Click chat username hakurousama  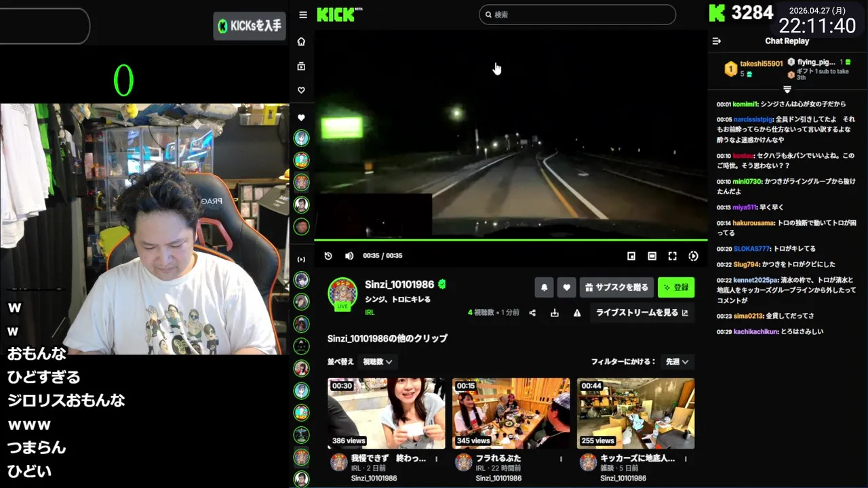coord(753,223)
